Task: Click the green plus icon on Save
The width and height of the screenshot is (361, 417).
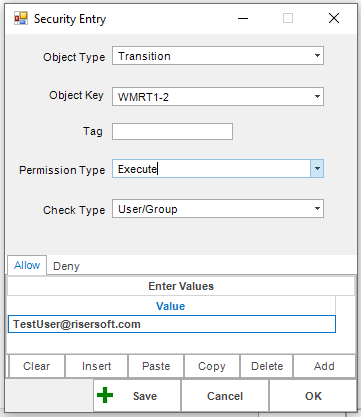Action: point(105,395)
